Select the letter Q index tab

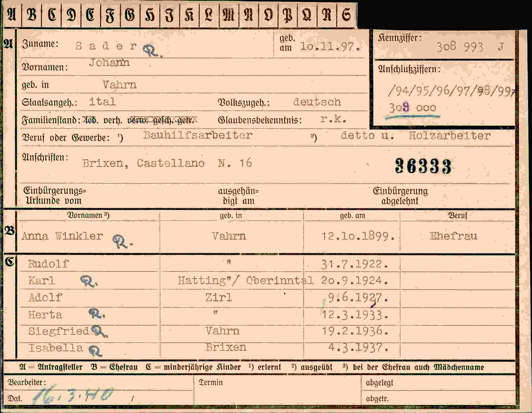307,15
